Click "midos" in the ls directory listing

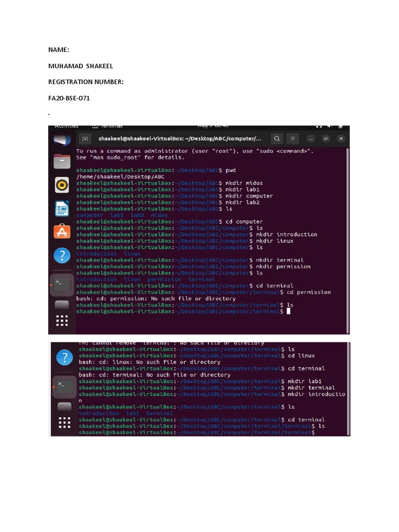tap(159, 215)
